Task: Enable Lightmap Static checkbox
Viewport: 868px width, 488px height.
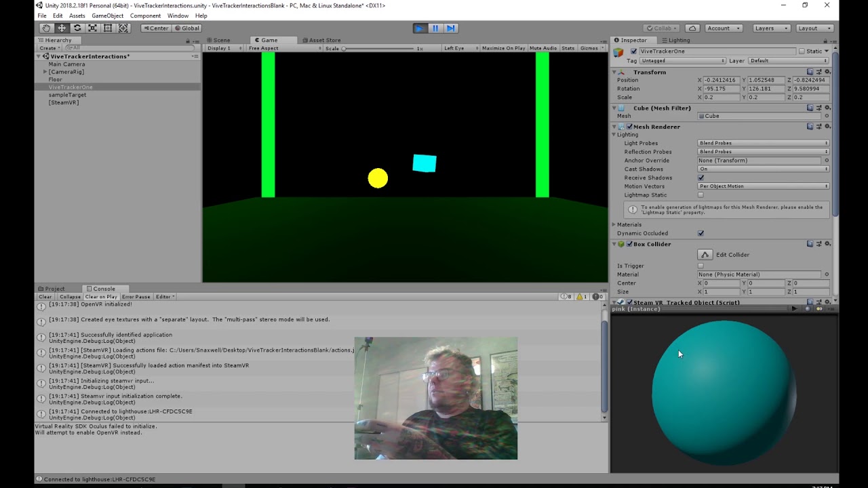Action: tap(701, 195)
